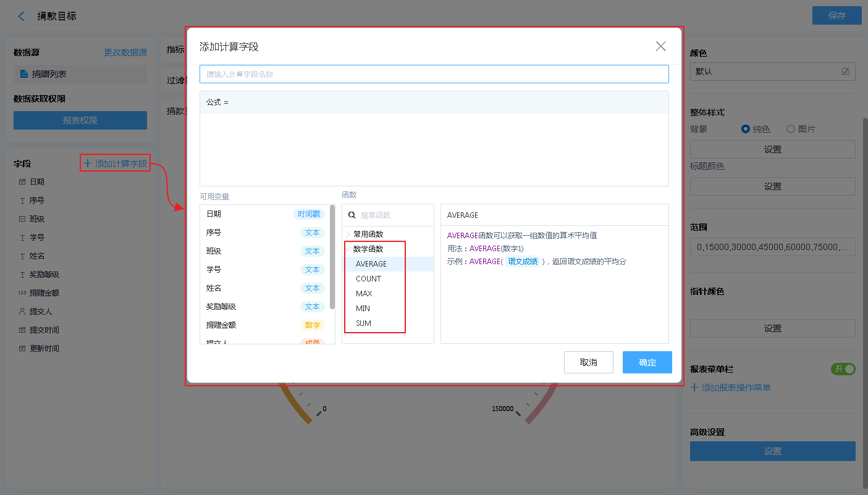This screenshot has height=495, width=868.
Task: Toggle the 报表菜单栏 switch off
Action: pos(843,369)
